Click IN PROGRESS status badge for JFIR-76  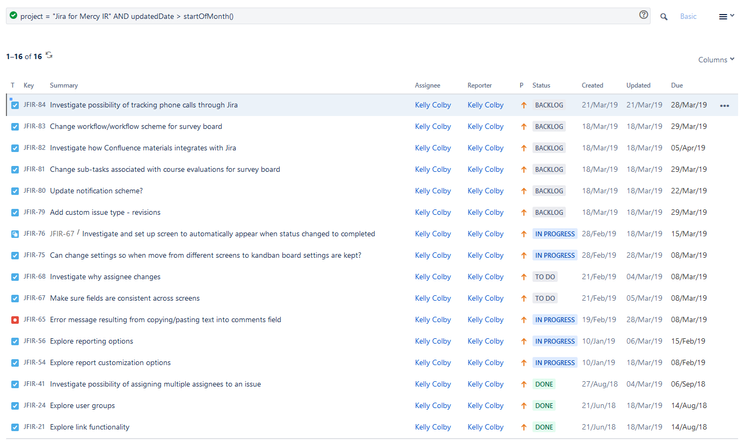pyautogui.click(x=555, y=234)
